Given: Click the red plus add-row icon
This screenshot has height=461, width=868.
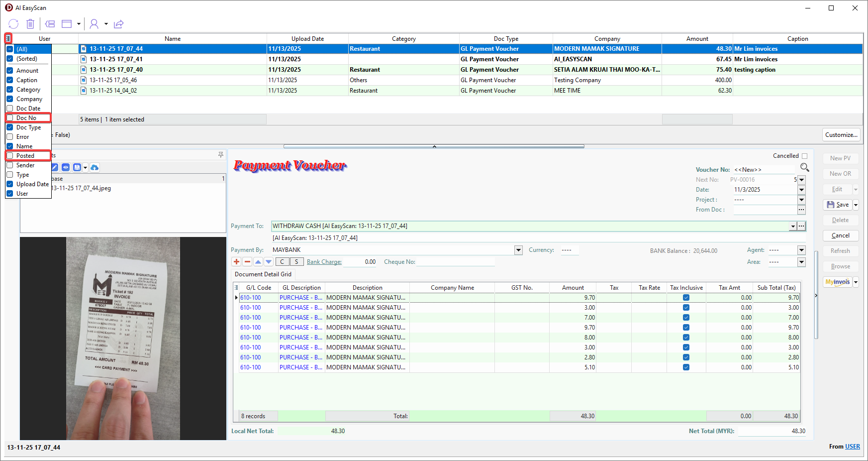Looking at the screenshot, I should pyautogui.click(x=237, y=262).
